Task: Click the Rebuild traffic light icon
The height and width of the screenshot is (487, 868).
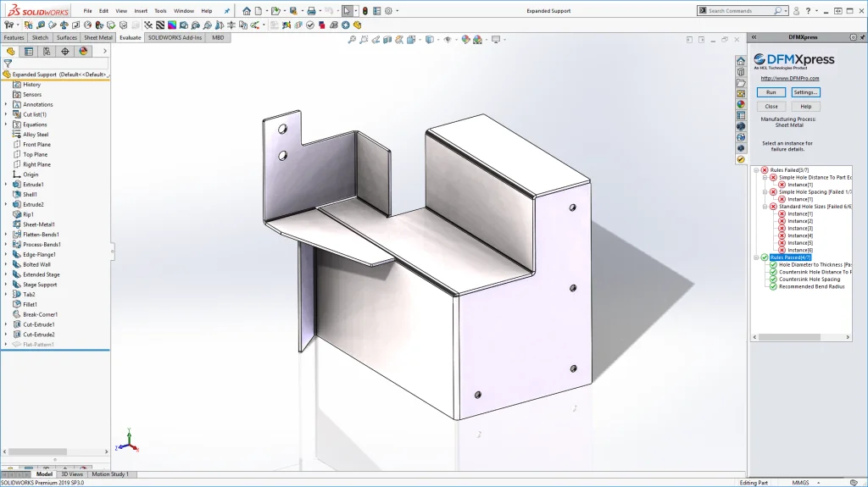Action: 365,11
